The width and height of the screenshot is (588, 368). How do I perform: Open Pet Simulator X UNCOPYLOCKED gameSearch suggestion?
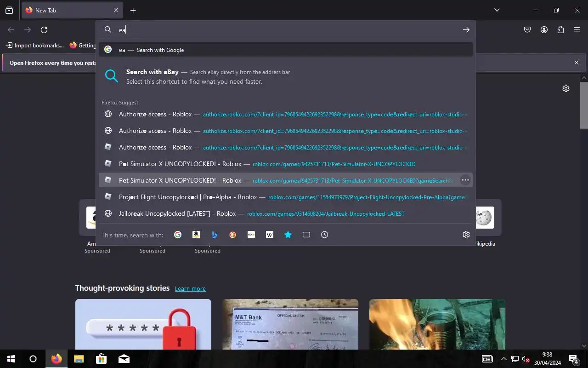point(286,180)
